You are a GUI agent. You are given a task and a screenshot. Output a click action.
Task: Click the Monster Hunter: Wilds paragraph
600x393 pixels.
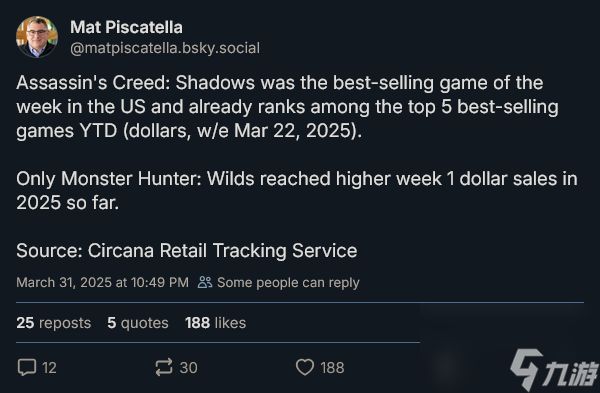[x=297, y=191]
